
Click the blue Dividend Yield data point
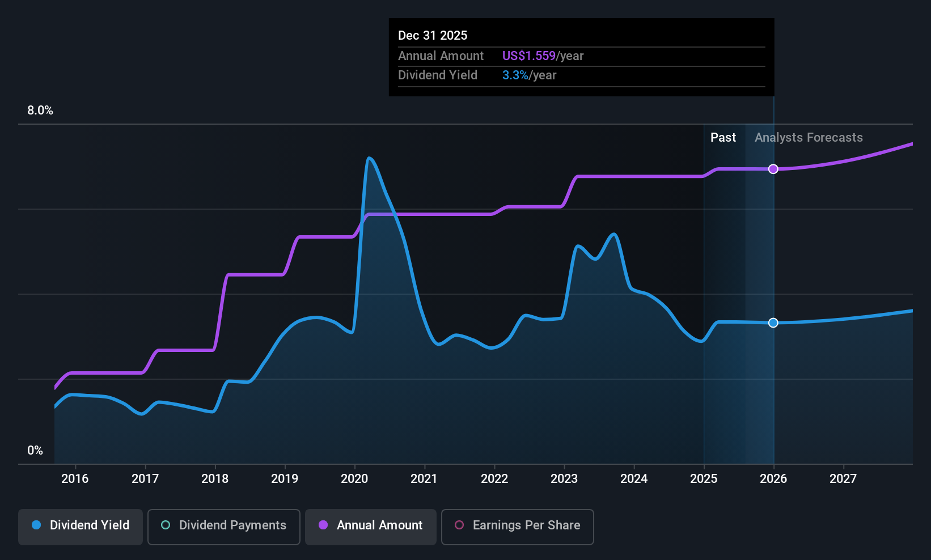(x=773, y=323)
